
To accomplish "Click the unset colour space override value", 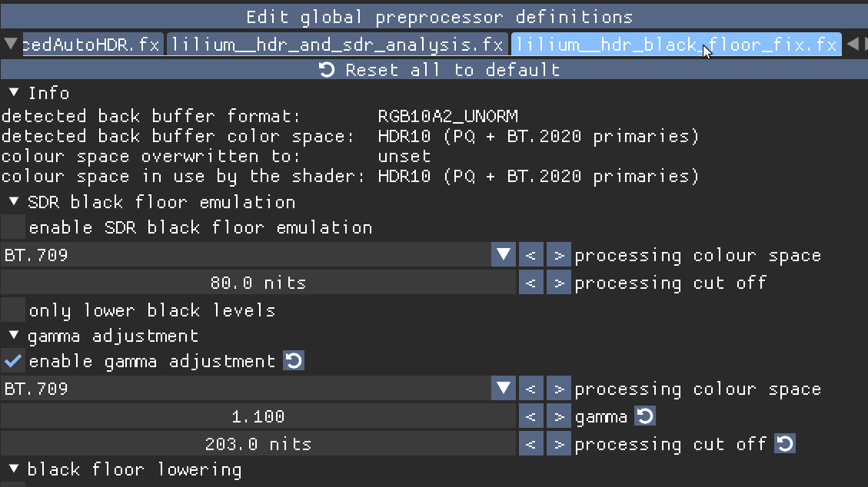I will pyautogui.click(x=404, y=157).
